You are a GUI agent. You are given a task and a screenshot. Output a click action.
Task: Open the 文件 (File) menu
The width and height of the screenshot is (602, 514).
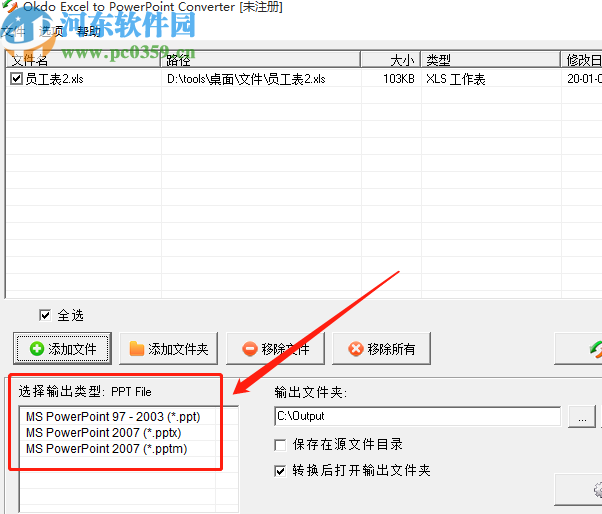[13, 31]
